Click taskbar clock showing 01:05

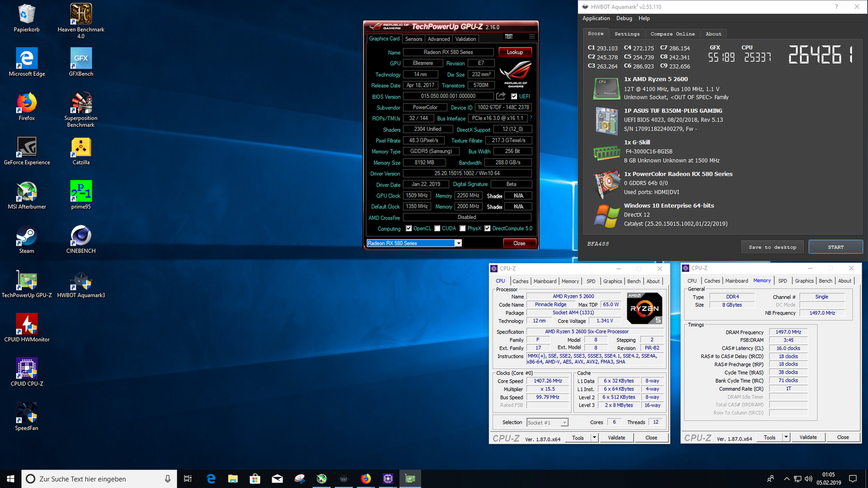[829, 479]
